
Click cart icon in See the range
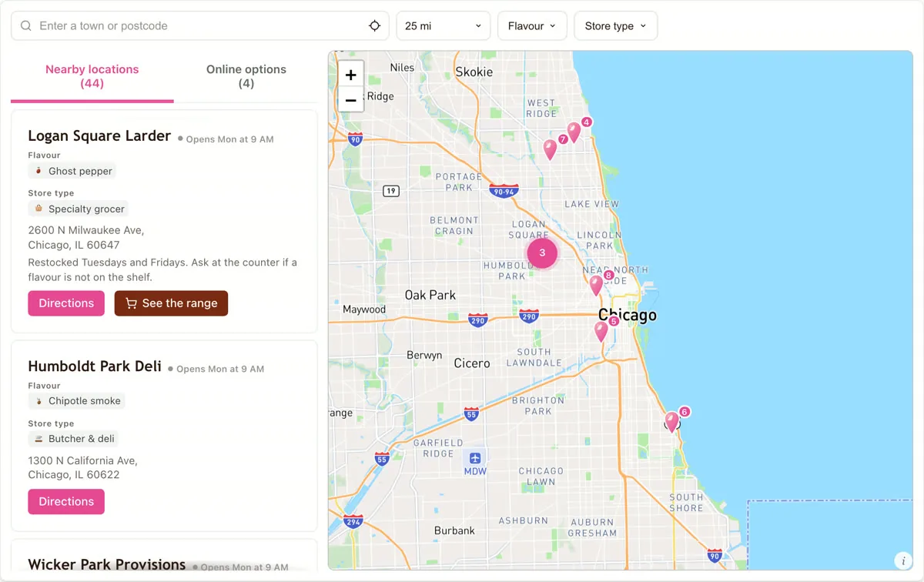[x=131, y=303]
